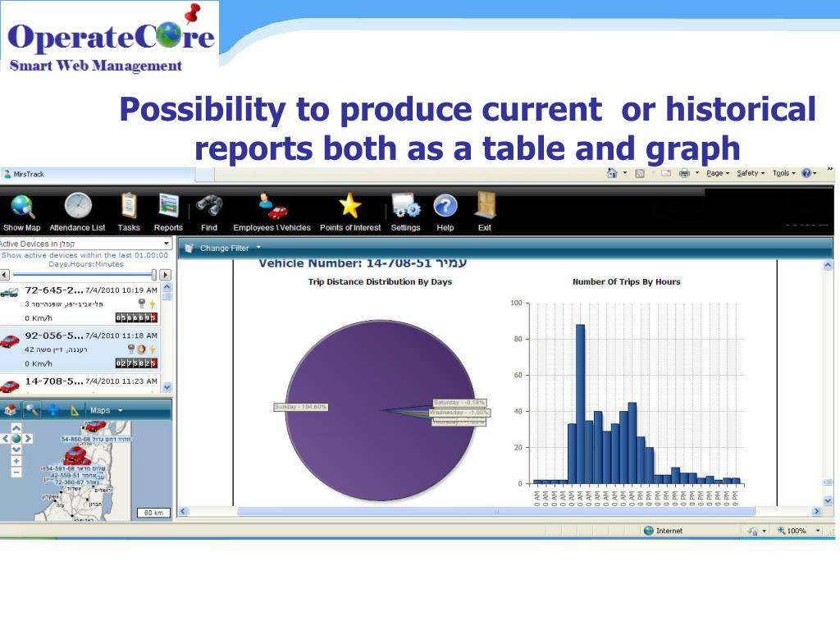Select the blue pan arrows map tool
This screenshot has width=840, height=630.
(53, 410)
